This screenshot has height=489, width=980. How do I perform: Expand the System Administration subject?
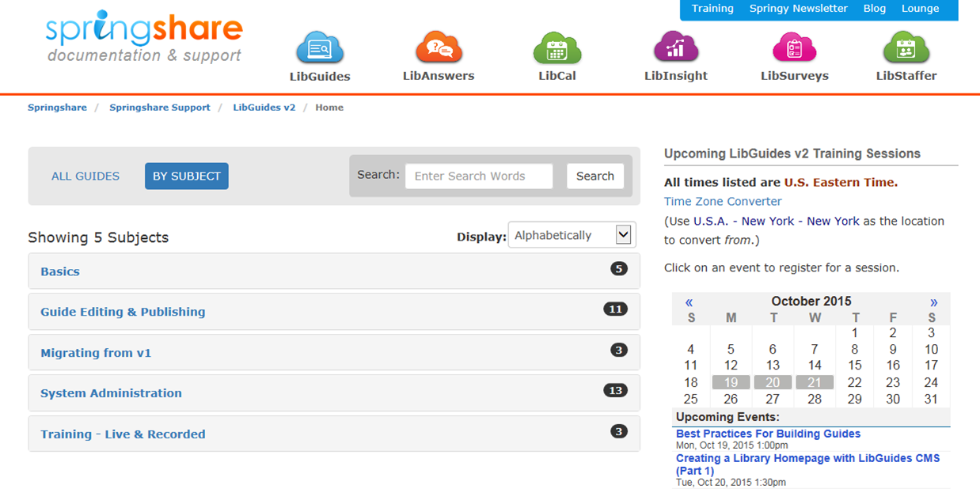coord(334,393)
